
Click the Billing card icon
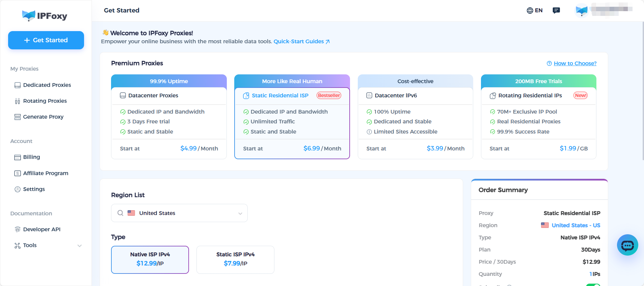coord(18,157)
